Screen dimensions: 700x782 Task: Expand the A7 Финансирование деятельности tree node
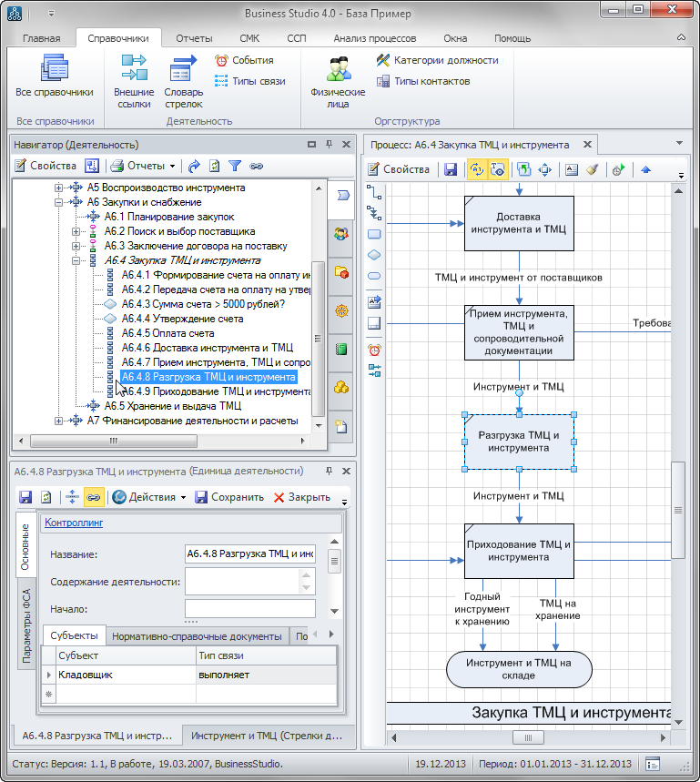click(x=59, y=421)
